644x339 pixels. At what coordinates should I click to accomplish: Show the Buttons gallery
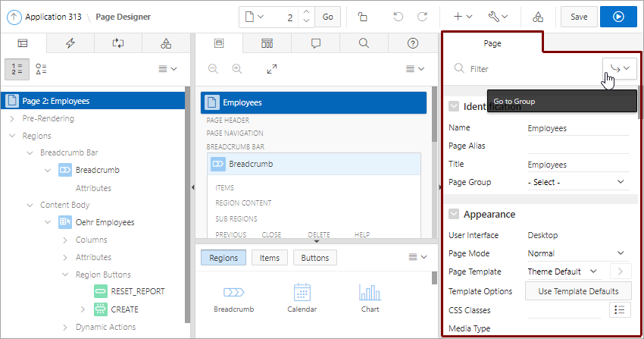point(315,258)
